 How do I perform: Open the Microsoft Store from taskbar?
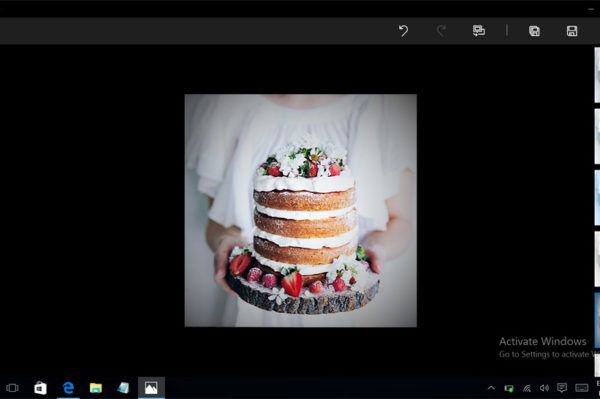(40, 388)
